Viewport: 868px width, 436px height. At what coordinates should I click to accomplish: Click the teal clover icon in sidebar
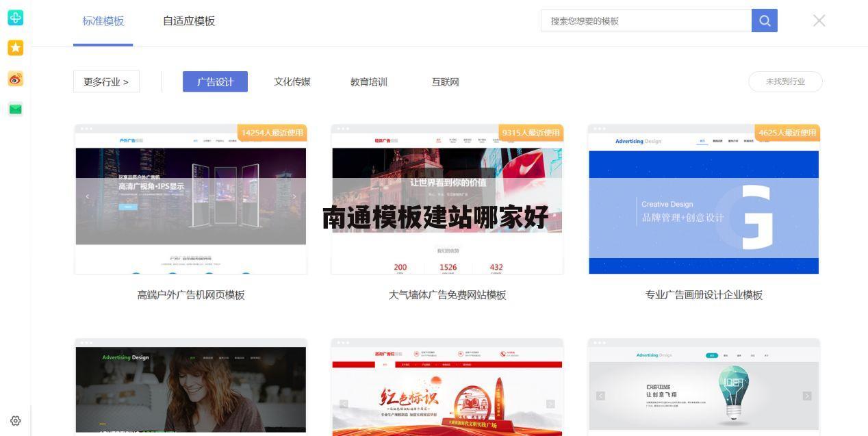(x=15, y=18)
